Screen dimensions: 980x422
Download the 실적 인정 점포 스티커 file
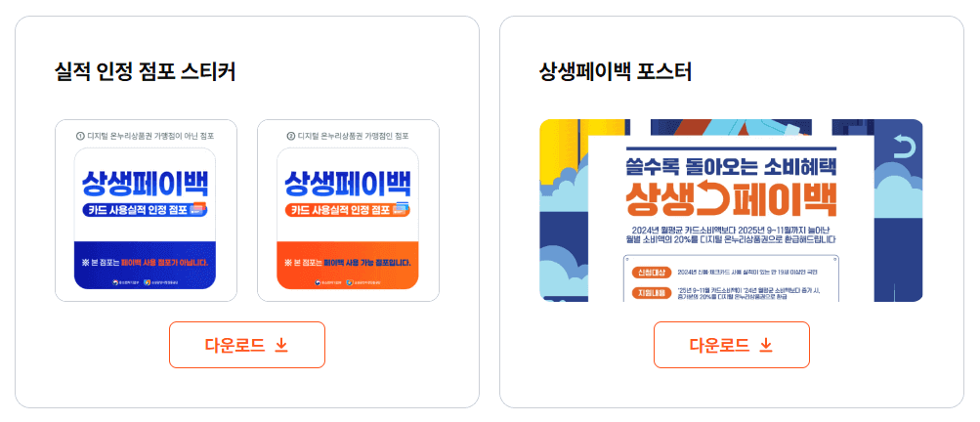[x=247, y=345]
